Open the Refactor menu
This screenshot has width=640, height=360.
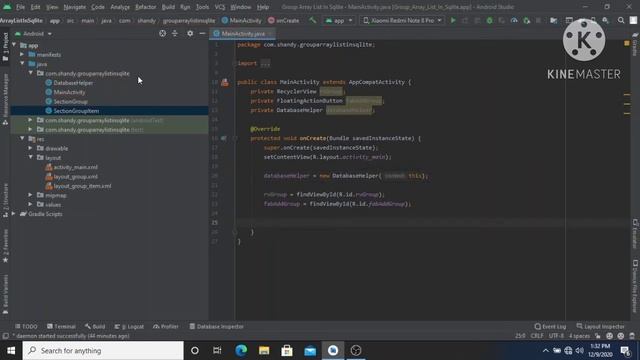[145, 7]
